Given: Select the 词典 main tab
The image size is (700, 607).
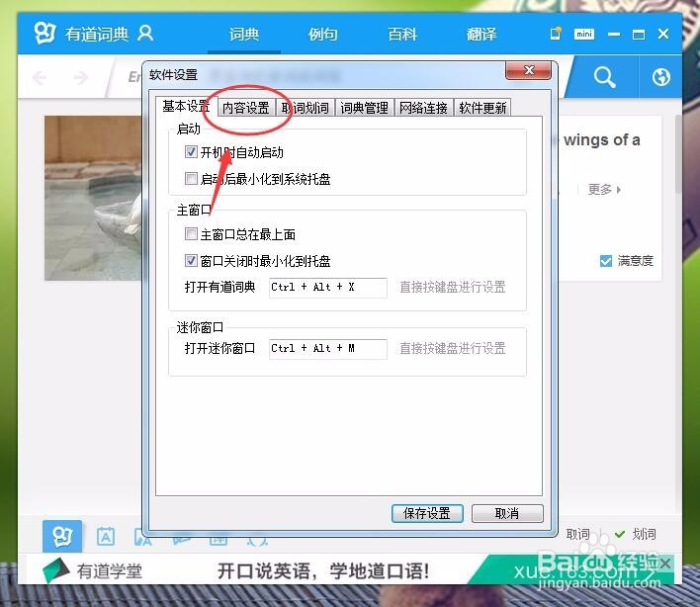Looking at the screenshot, I should coord(244,34).
